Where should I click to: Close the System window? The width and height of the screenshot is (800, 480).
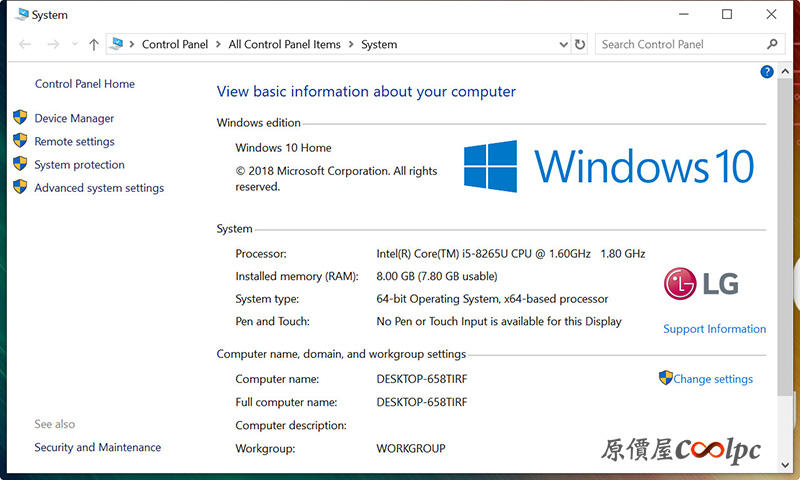pos(771,14)
